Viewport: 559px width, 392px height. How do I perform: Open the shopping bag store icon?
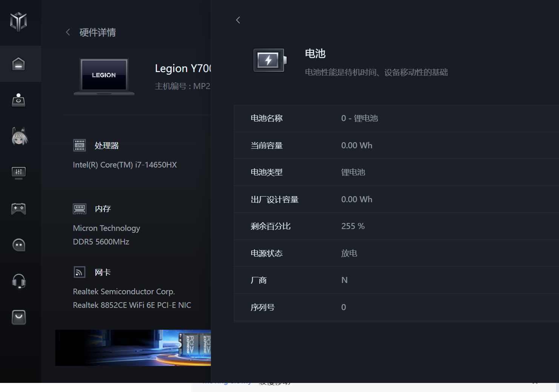pos(18,317)
